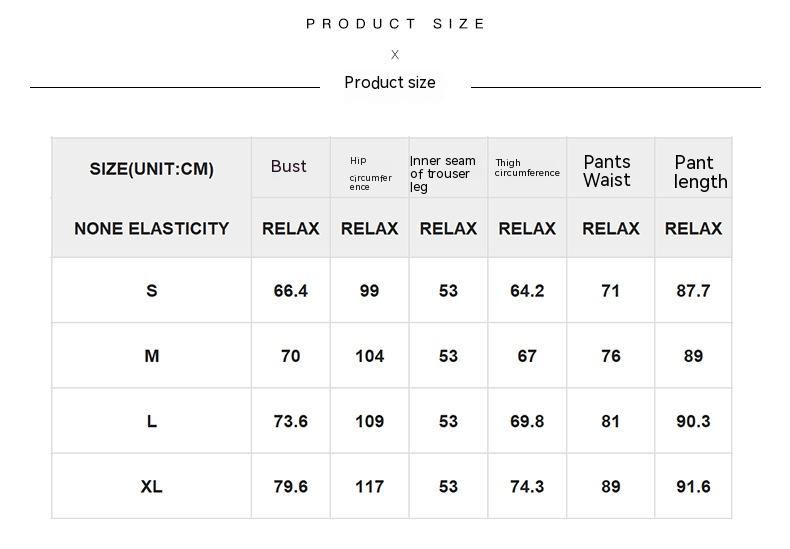Select the L size row label
790x549 pixels.
tap(152, 421)
